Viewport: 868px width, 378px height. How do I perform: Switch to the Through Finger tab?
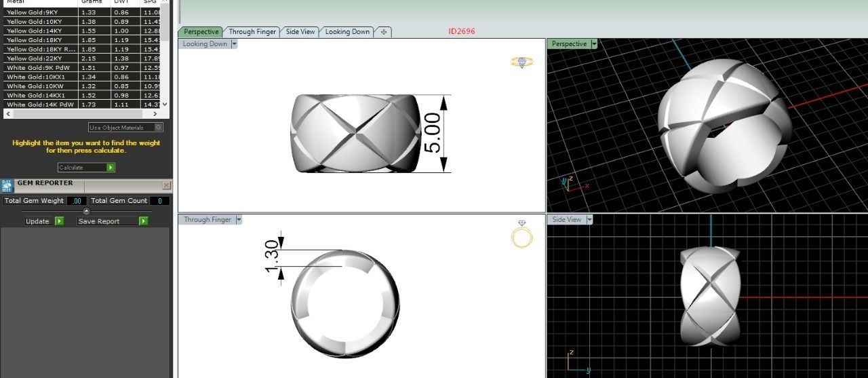pyautogui.click(x=252, y=32)
